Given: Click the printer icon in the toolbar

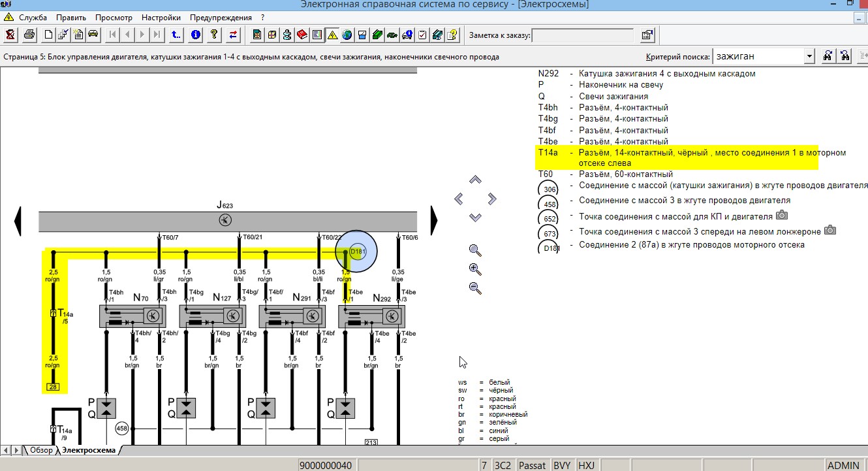Looking at the screenshot, I should (28, 35).
